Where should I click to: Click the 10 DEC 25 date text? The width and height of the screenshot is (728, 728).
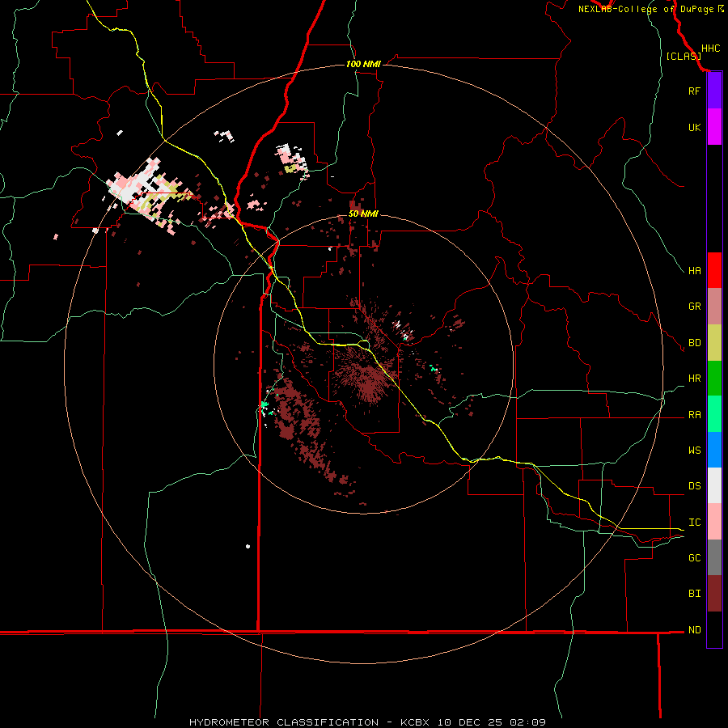470,722
